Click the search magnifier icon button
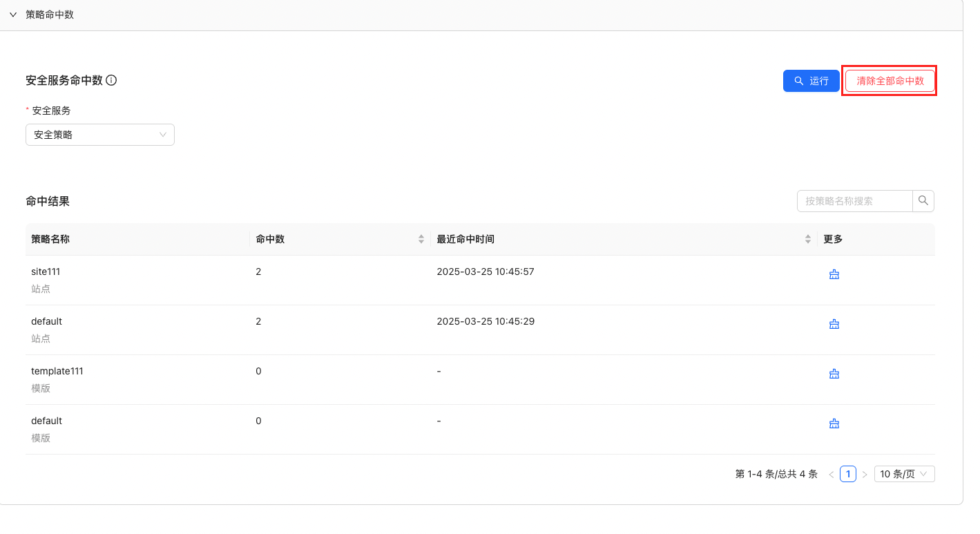Viewport: 980px width, 534px height. click(923, 201)
